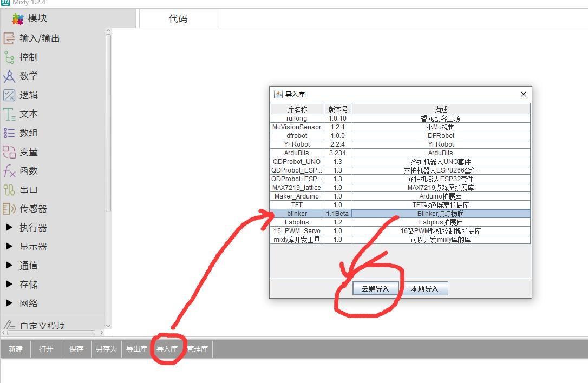Click the 云端导入 cloud import button
Screen dimensions: 588x383
pyautogui.click(x=375, y=289)
